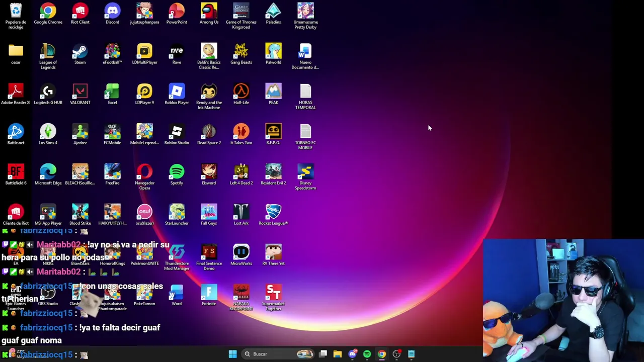Select the Rocket League desktop icon
The width and height of the screenshot is (644, 362).
(273, 215)
